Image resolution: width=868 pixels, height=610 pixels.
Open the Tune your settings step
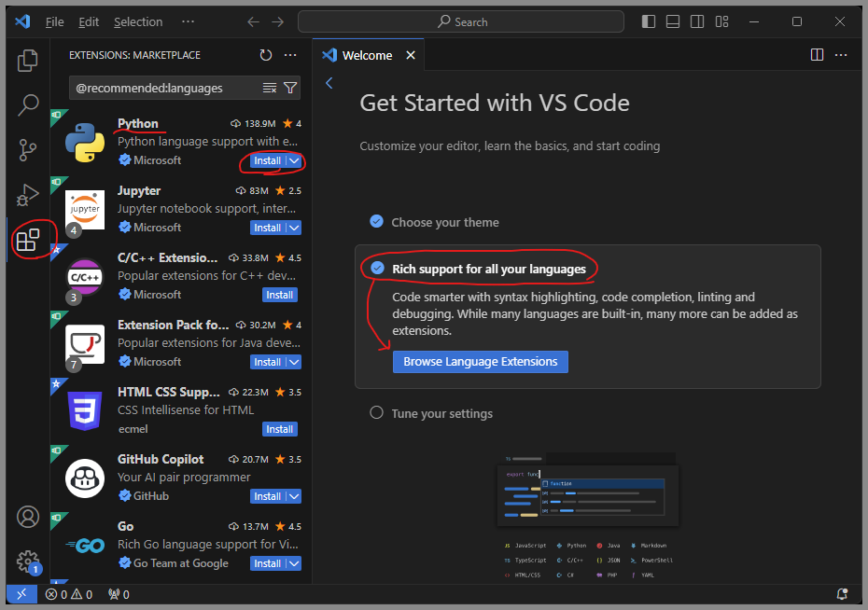441,414
